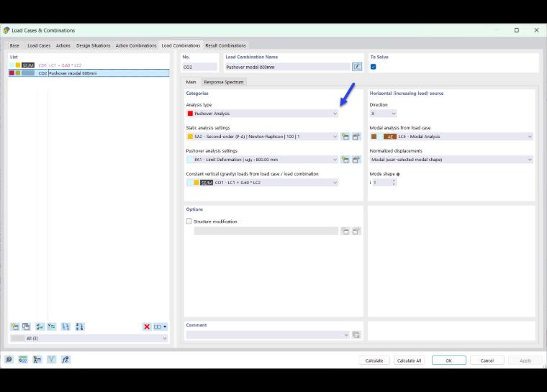Expand the Normalized displacements dropdown

point(451,160)
